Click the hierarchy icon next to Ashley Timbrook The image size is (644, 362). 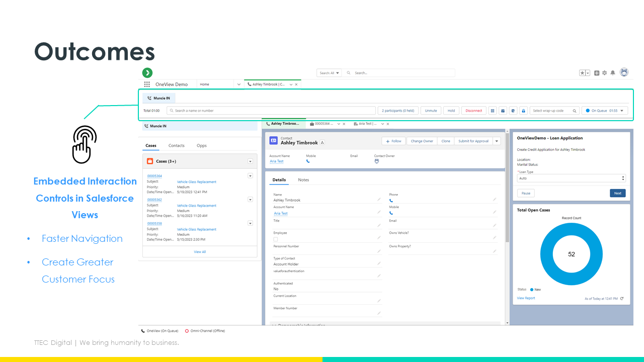(x=323, y=143)
